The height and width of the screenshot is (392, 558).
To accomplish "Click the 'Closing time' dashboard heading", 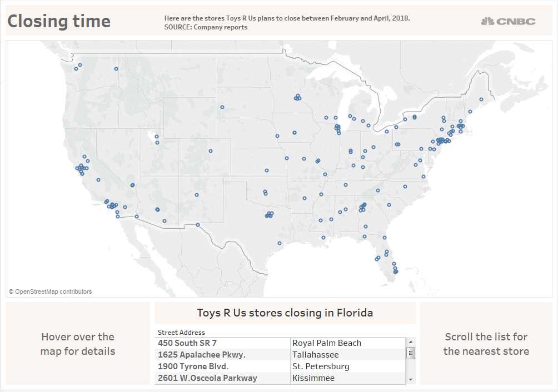I will pyautogui.click(x=59, y=21).
